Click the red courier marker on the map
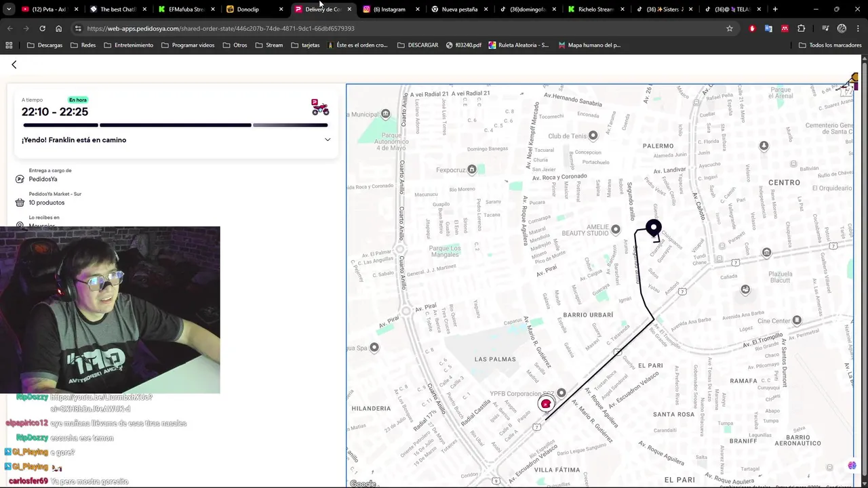 tap(546, 404)
